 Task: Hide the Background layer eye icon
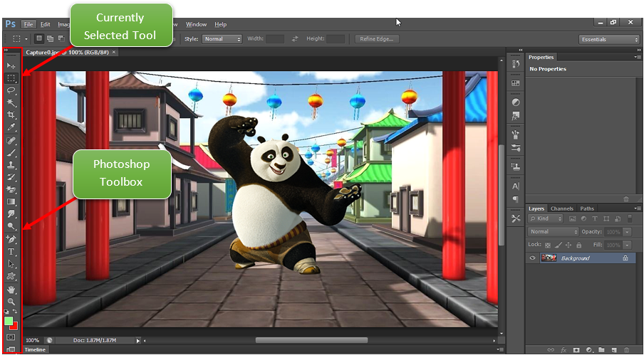(533, 258)
